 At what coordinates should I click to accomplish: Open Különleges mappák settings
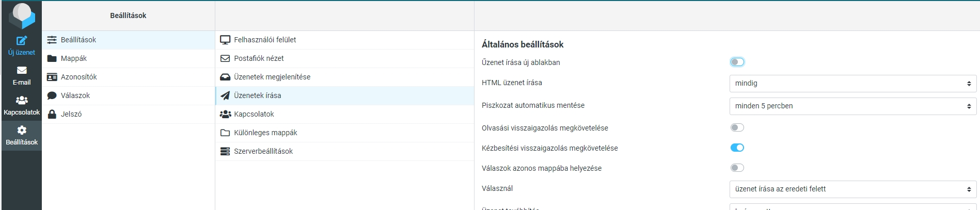(x=265, y=133)
